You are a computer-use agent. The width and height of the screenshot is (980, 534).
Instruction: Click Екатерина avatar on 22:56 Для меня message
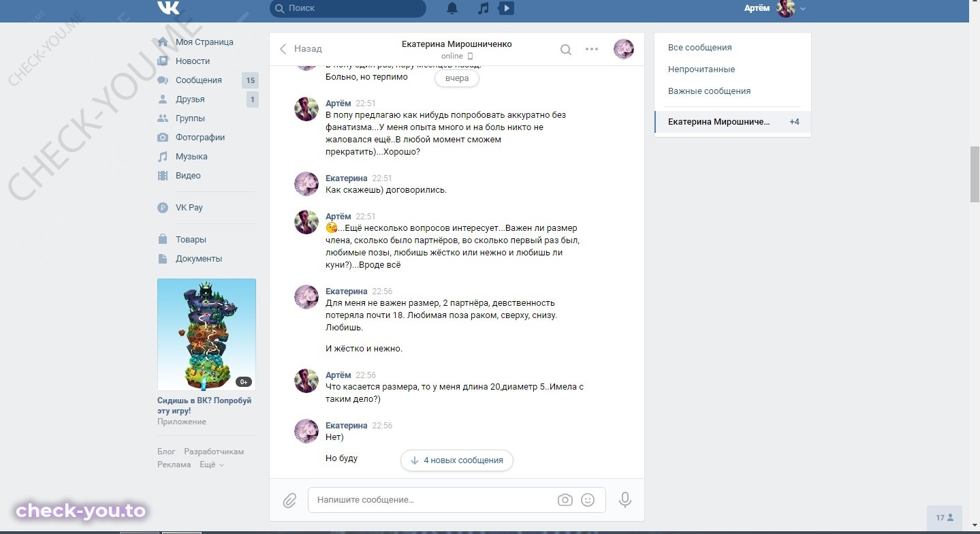306,297
